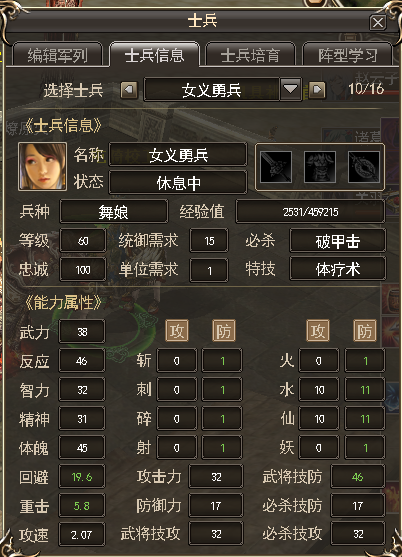Expand soldier selection combo box 女义勇兵
Image resolution: width=402 pixels, height=557 pixels.
[x=223, y=89]
